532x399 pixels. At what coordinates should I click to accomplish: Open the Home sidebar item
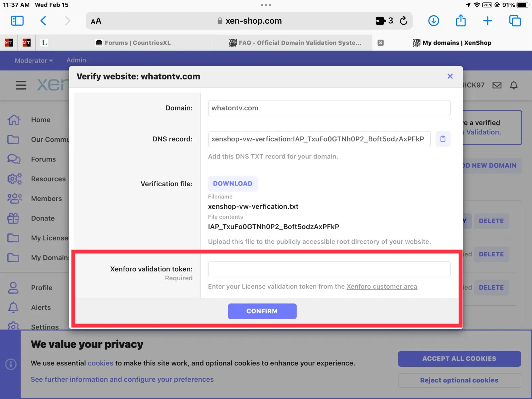coord(41,120)
